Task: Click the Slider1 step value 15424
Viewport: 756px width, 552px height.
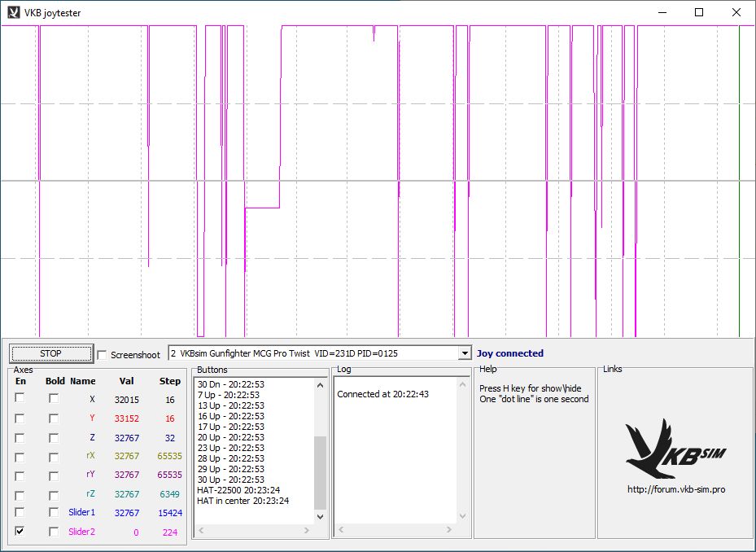Action: click(170, 513)
